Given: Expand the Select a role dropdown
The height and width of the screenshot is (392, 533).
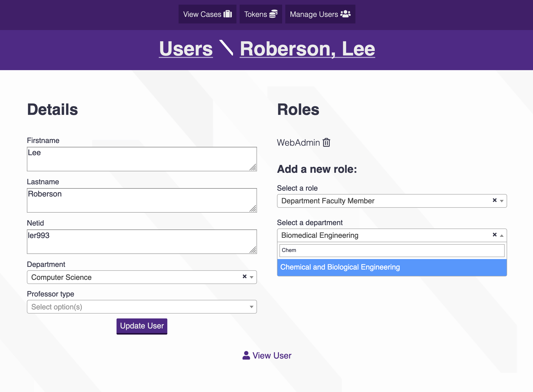Looking at the screenshot, I should (x=502, y=201).
